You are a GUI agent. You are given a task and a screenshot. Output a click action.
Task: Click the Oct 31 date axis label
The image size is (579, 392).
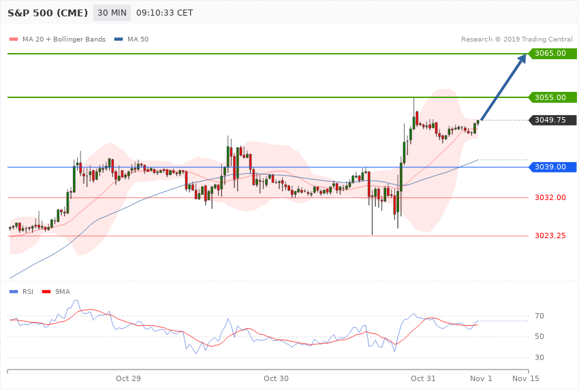click(423, 378)
